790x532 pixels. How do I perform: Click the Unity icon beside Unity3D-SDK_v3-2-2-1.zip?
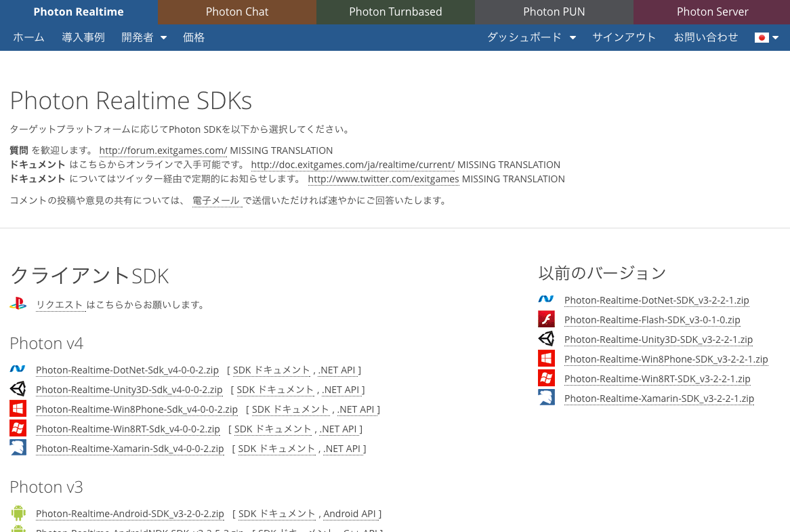546,339
